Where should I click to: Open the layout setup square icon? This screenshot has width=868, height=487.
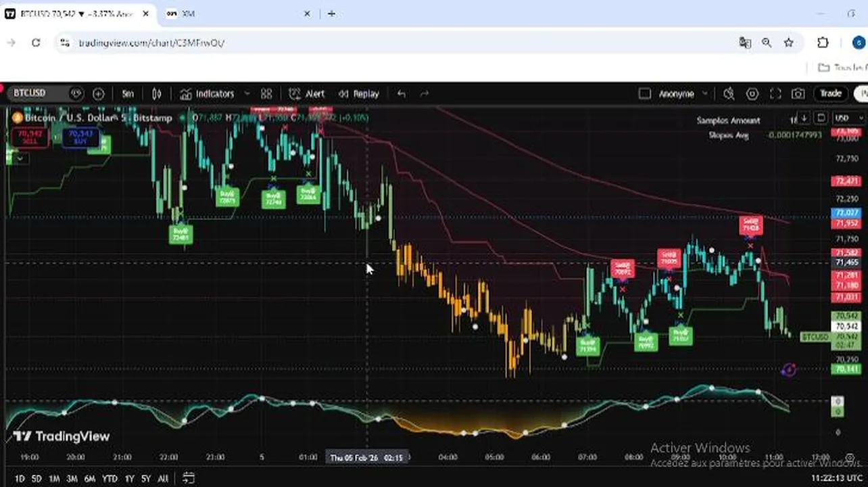(x=644, y=94)
